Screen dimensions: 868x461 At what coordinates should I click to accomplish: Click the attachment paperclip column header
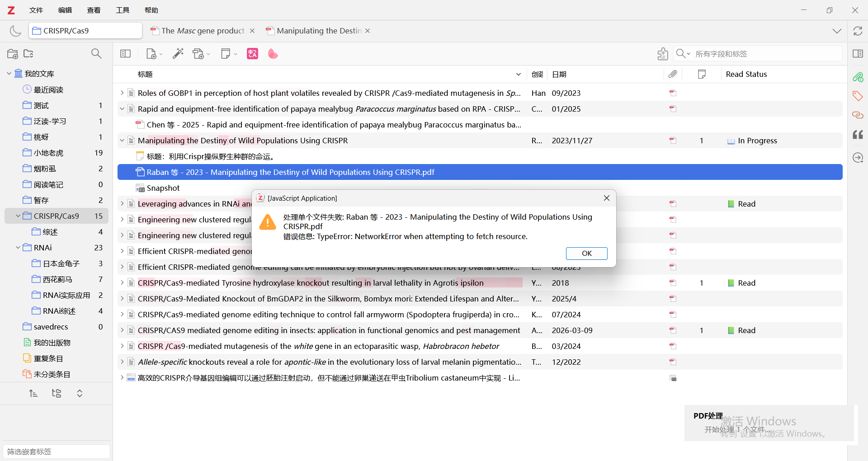pyautogui.click(x=673, y=74)
